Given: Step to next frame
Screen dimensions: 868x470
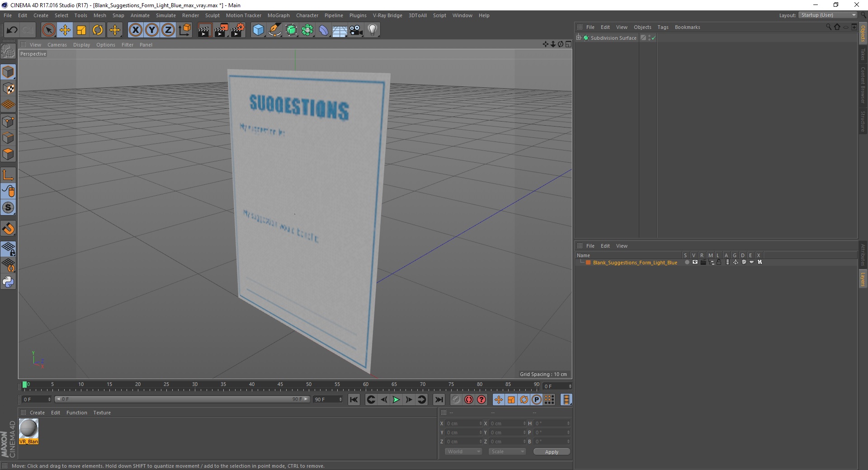Looking at the screenshot, I should coord(409,399).
